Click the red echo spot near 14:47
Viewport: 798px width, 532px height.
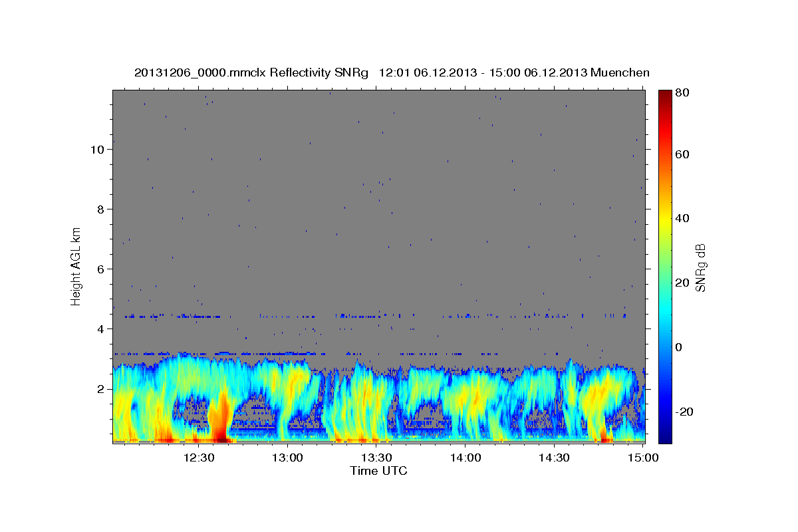click(x=604, y=435)
